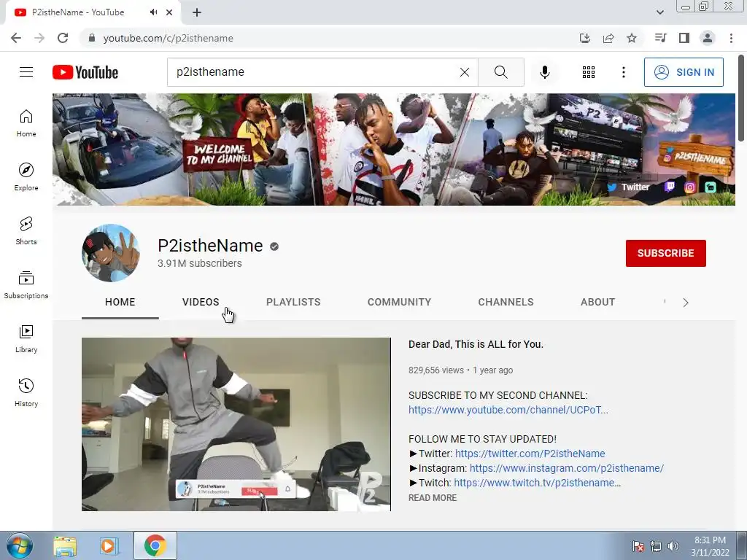Open YouTube settings three-dot menu
Screen dimensions: 747x560
click(623, 72)
